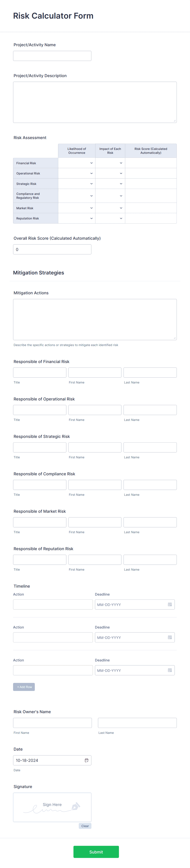This screenshot has width=190, height=868.
Task: Click the Title field under Responsible of Financial Risk
Action: point(39,372)
